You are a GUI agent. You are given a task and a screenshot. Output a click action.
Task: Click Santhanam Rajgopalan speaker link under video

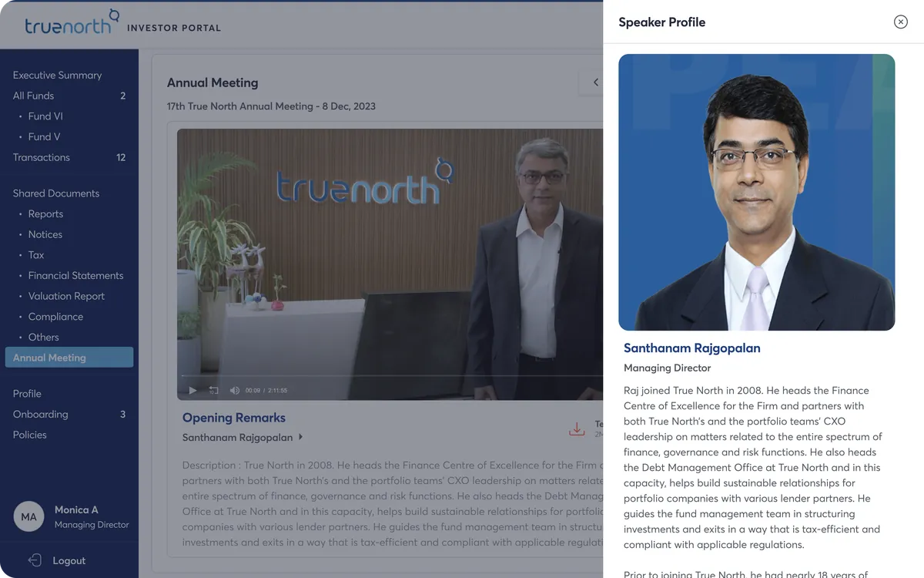[237, 437]
